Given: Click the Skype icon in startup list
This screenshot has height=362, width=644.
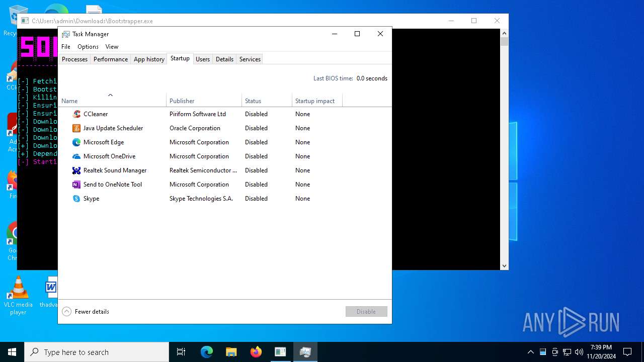Looking at the screenshot, I should point(76,199).
